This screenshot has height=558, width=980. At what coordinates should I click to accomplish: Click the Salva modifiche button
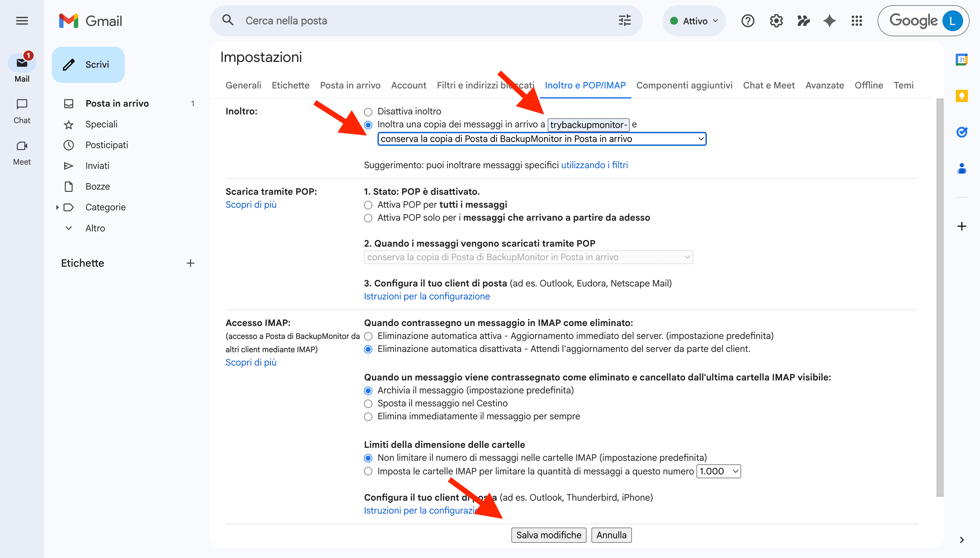tap(548, 535)
